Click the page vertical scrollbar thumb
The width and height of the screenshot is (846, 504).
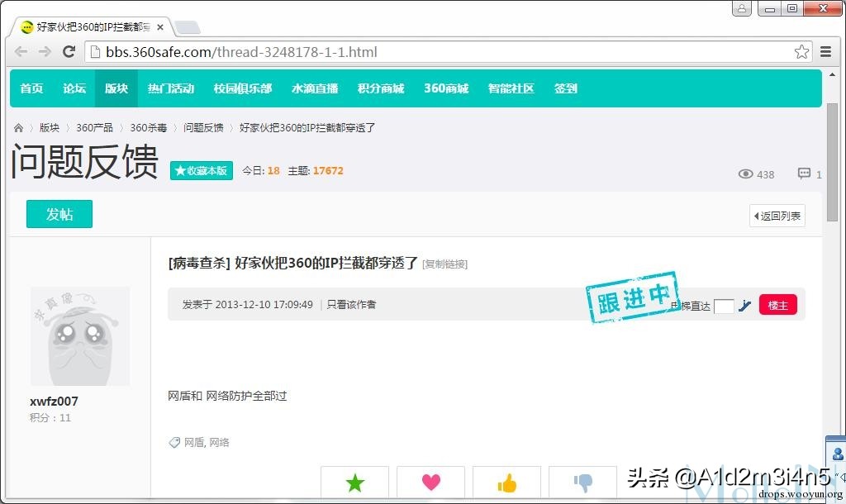[832, 162]
